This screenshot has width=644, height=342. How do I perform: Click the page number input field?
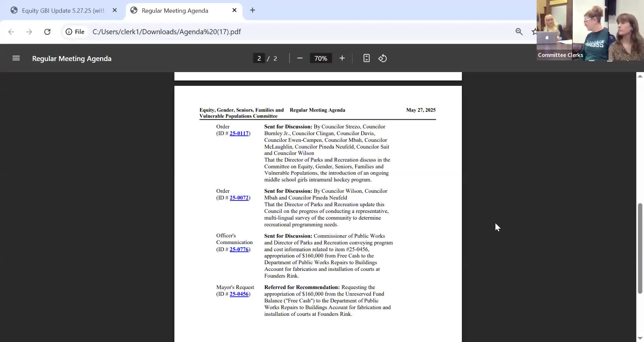click(x=259, y=58)
